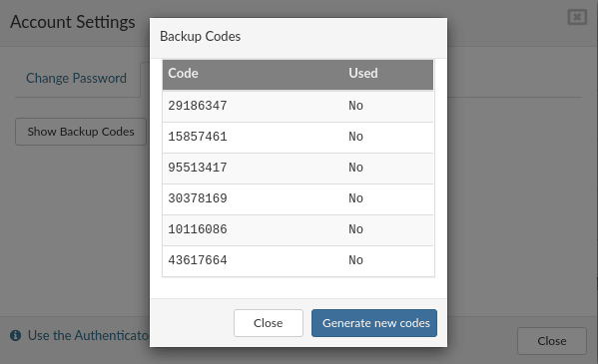This screenshot has width=598, height=364.
Task: Select backup code 43617664
Action: tap(198, 260)
